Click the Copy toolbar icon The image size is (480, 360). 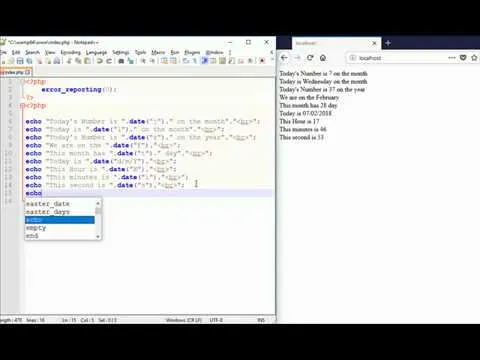(78, 61)
